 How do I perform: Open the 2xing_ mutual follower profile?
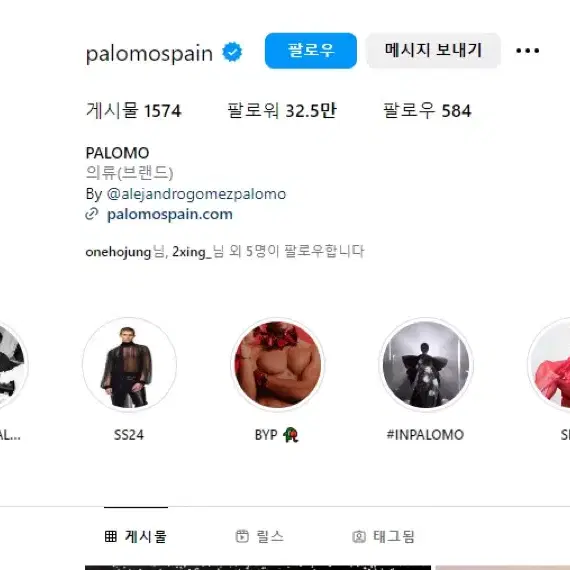tap(192, 252)
